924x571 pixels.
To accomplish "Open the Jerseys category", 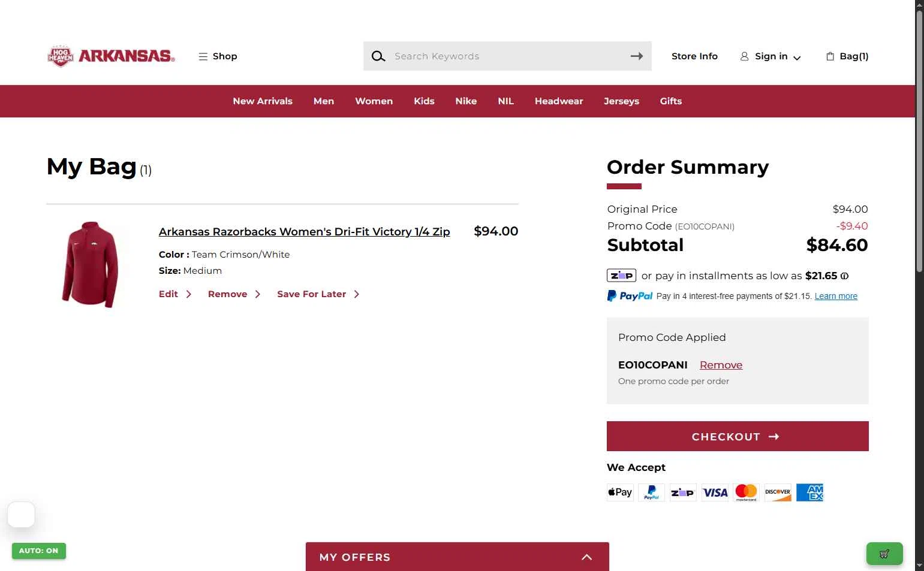I will [621, 101].
